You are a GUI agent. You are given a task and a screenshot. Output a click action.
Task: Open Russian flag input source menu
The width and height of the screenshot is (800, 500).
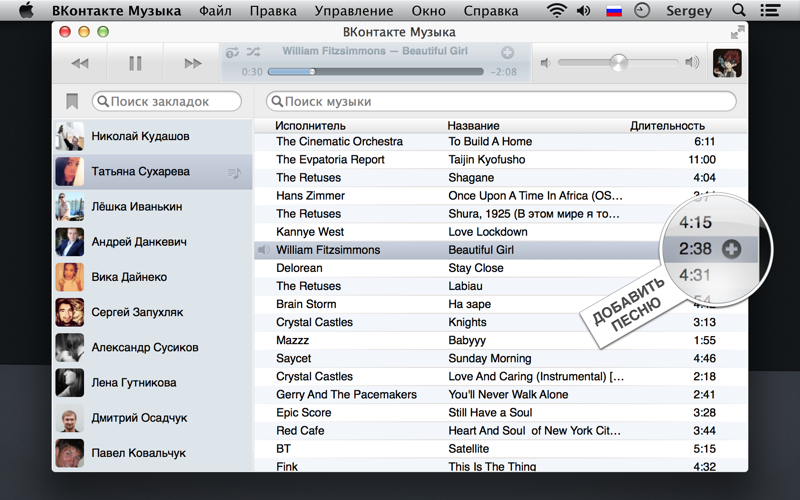614,11
